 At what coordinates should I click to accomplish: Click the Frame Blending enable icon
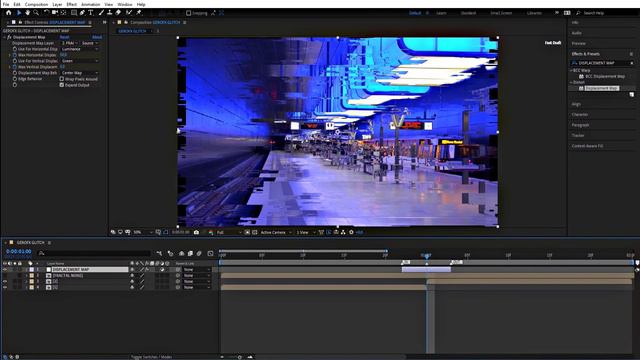(190, 253)
